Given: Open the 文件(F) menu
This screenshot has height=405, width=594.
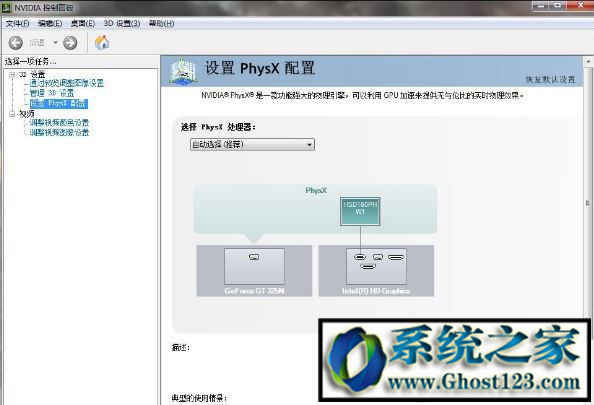Looking at the screenshot, I should point(17,23).
